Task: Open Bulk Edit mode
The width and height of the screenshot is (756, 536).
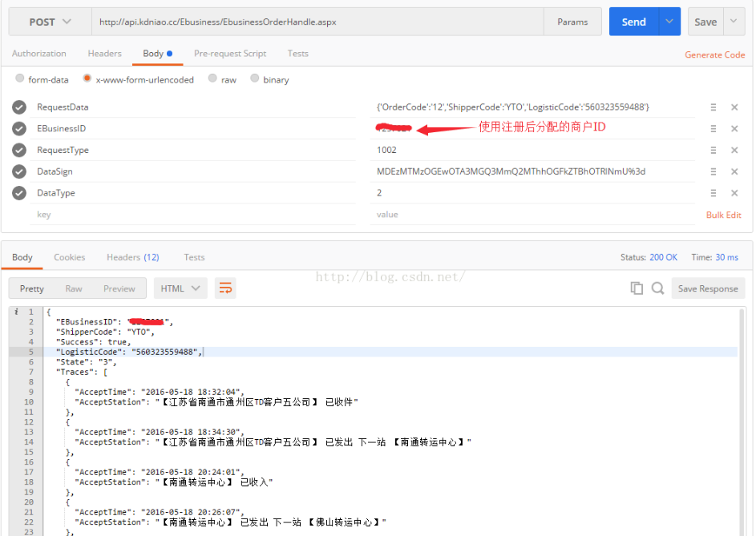Action: click(x=723, y=215)
